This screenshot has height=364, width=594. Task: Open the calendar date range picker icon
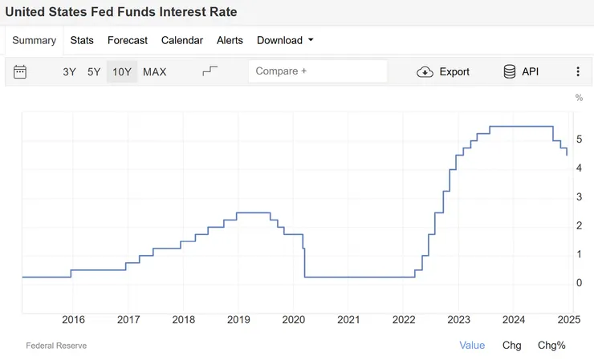(x=21, y=72)
